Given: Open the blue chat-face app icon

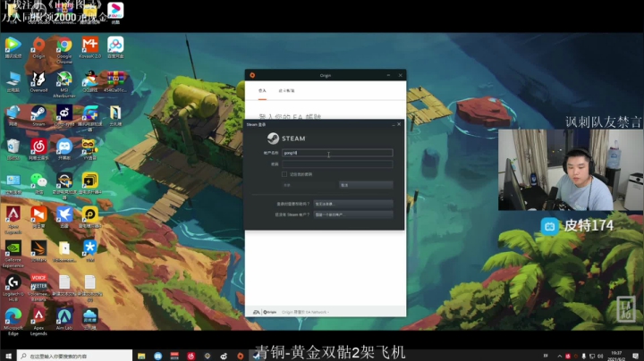Looking at the screenshot, I should coord(64,149).
